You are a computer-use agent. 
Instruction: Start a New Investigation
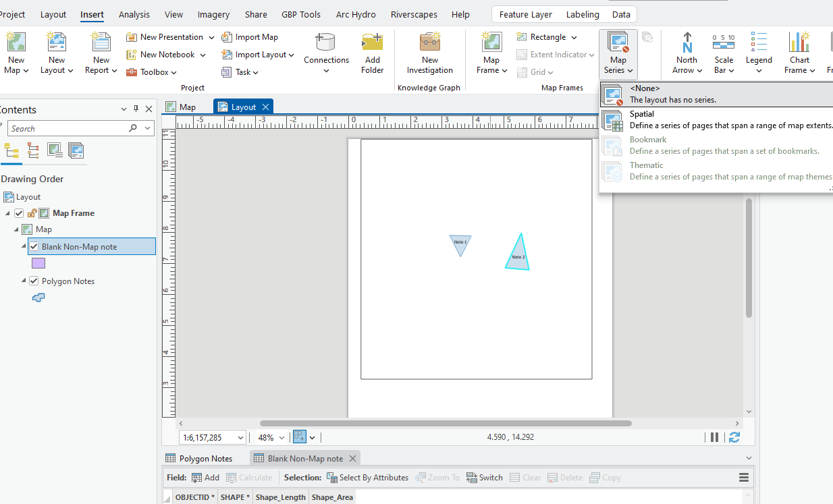pyautogui.click(x=430, y=53)
